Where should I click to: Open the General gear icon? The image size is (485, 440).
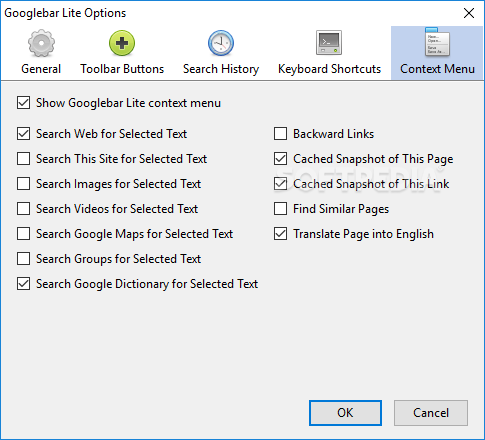pos(41,43)
